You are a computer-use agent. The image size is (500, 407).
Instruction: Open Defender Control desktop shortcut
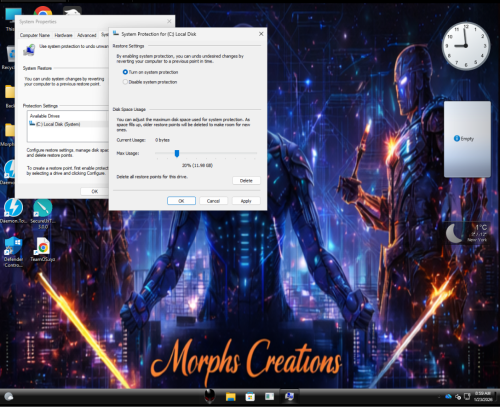coord(13,252)
